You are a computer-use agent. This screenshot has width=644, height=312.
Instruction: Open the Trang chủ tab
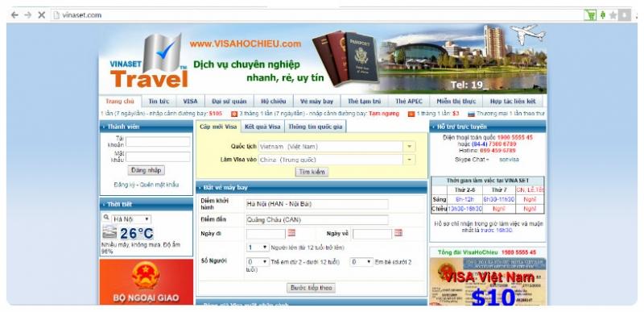[x=120, y=101]
